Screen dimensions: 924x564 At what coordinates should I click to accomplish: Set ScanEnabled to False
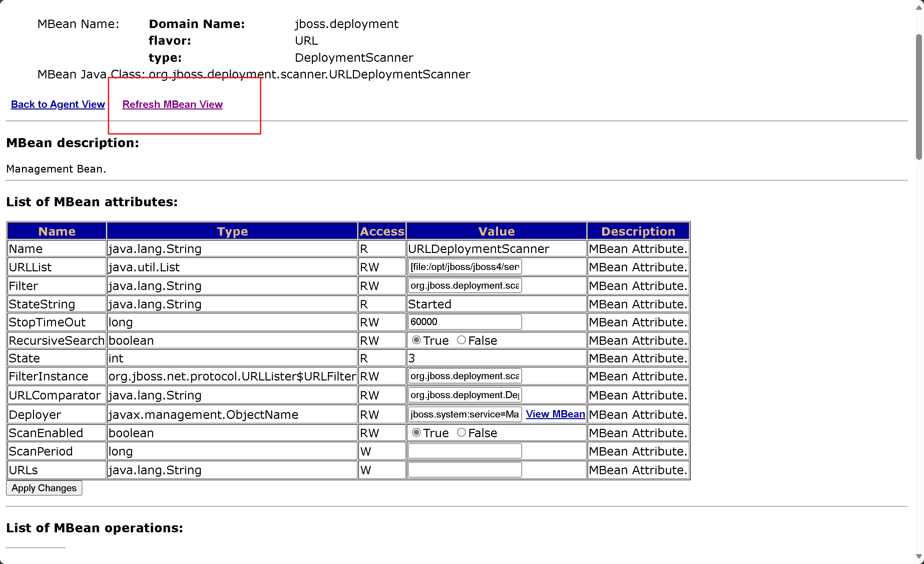[461, 432]
